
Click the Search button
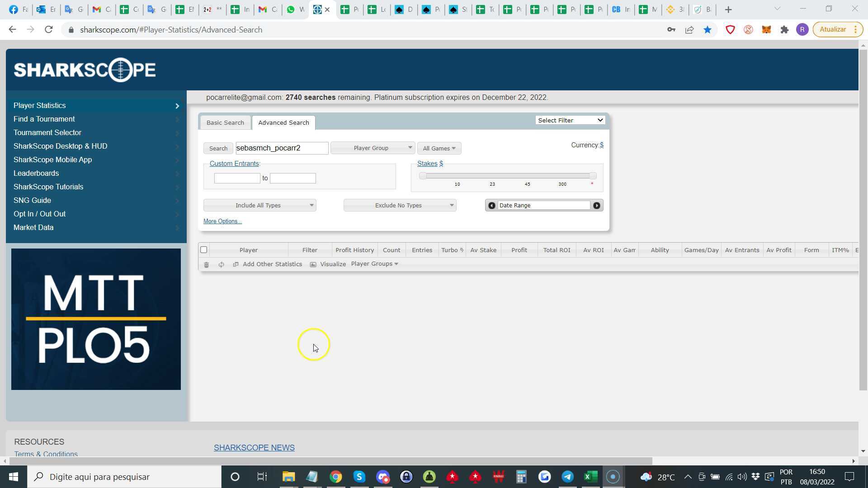218,148
